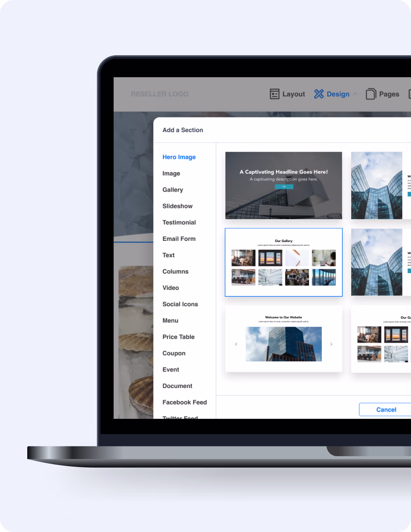Select Image section category
This screenshot has width=411, height=532.
pyautogui.click(x=171, y=173)
